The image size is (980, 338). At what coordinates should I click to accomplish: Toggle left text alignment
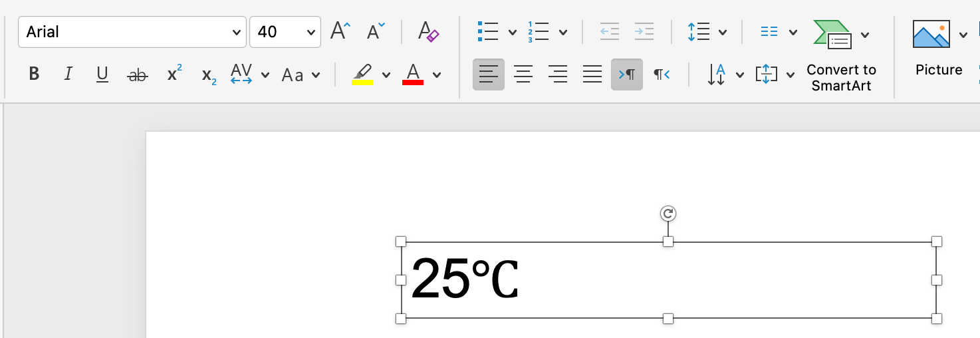click(489, 75)
